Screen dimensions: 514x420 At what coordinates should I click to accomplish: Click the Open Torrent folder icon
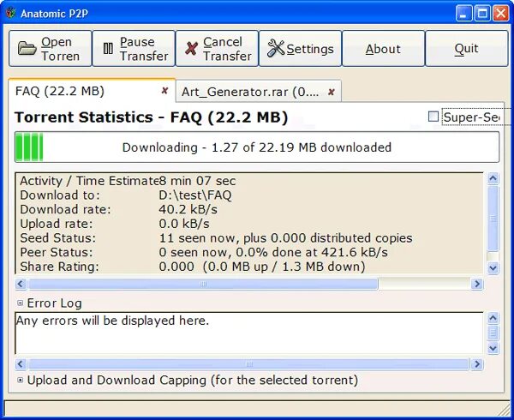click(x=27, y=48)
